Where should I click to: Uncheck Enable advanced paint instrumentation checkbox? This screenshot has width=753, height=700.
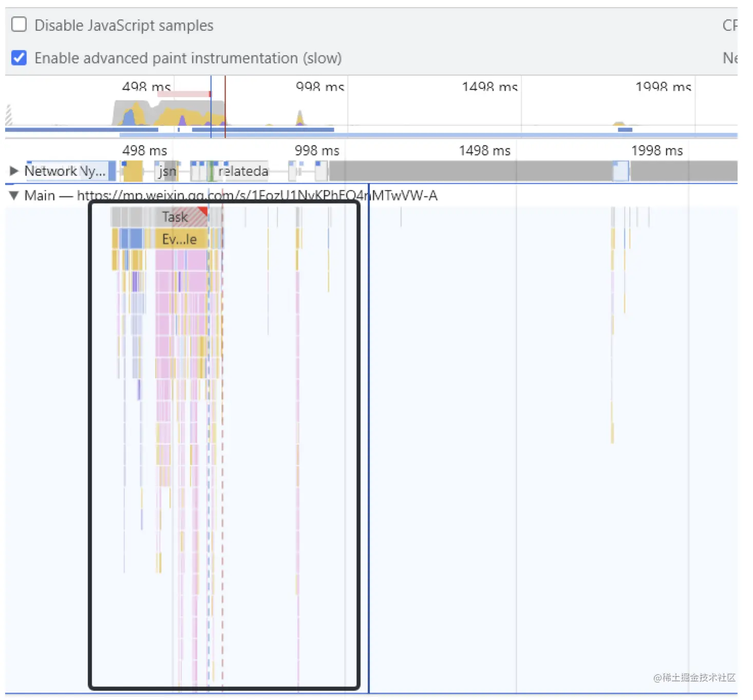click(19, 58)
